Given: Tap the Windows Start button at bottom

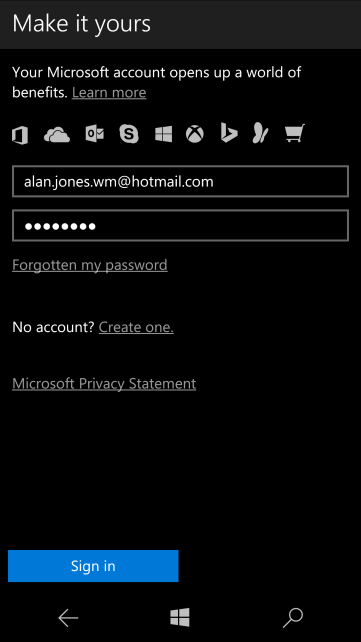Looking at the screenshot, I should click(x=180, y=617).
